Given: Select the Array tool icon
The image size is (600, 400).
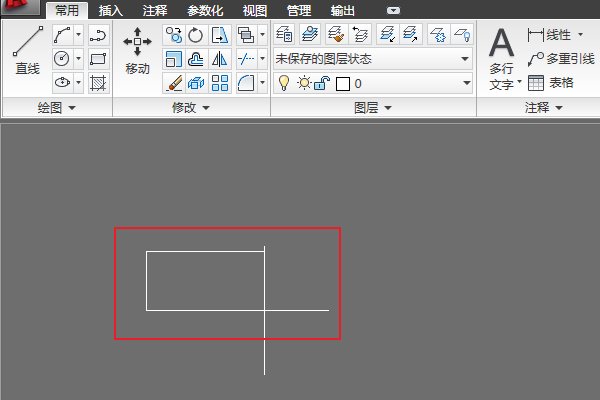Looking at the screenshot, I should coord(220,83).
